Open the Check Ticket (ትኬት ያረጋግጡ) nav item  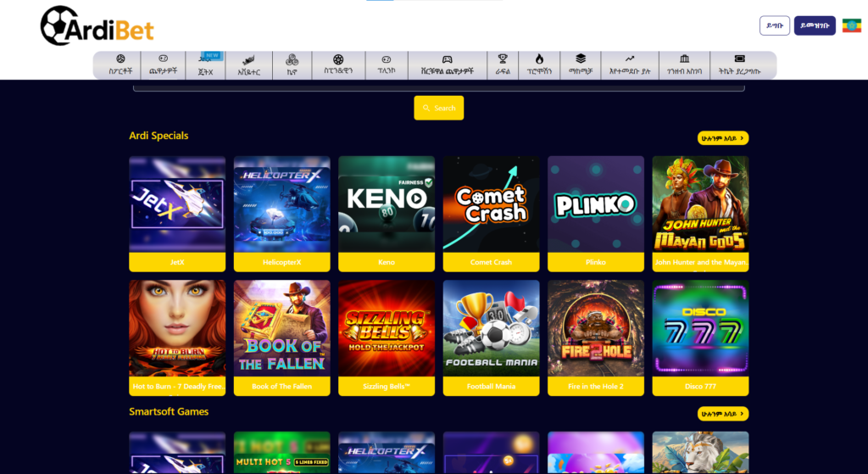[739, 65]
